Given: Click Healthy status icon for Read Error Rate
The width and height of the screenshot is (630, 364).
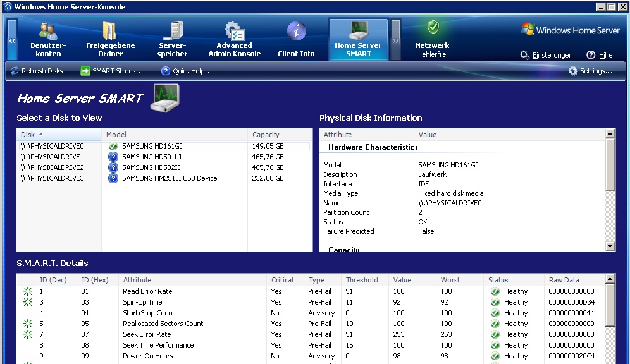Looking at the screenshot, I should 495,291.
